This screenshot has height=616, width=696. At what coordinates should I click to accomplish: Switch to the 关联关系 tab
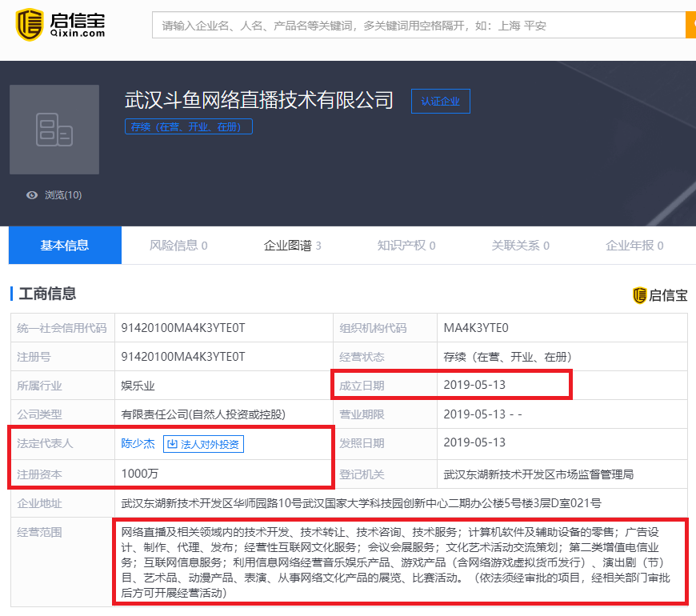tap(520, 246)
